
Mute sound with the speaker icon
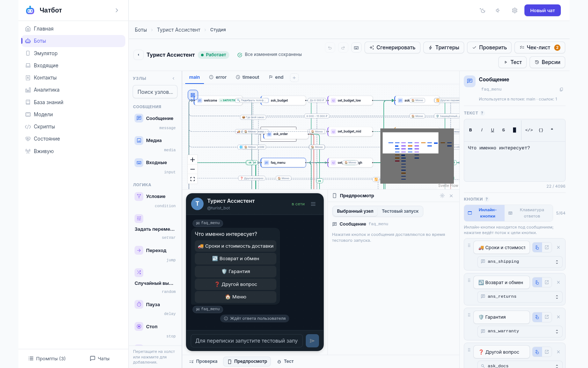498,10
